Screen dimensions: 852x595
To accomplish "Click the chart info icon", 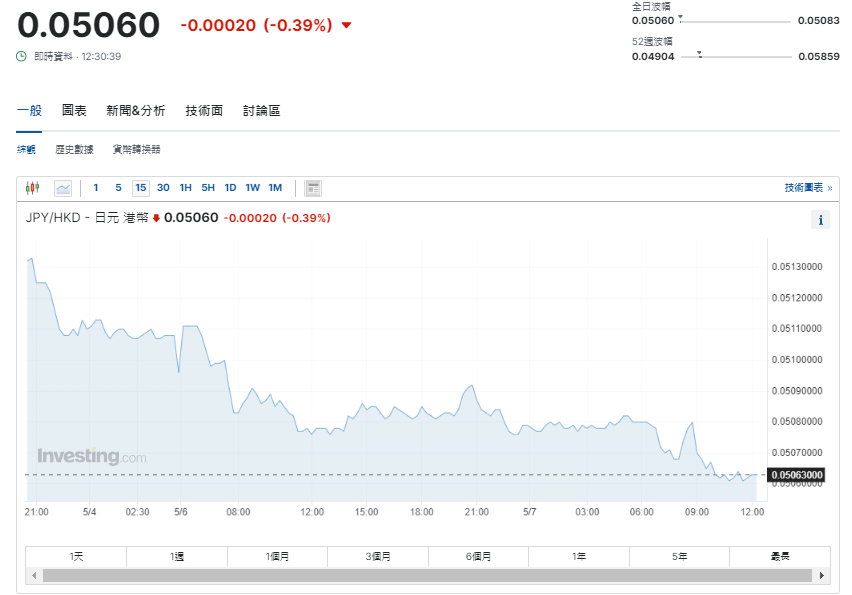I will point(821,220).
